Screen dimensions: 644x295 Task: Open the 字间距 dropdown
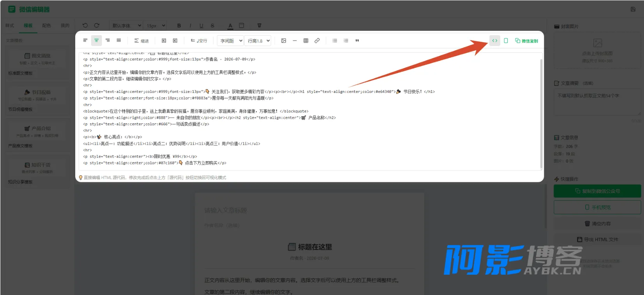tap(231, 41)
